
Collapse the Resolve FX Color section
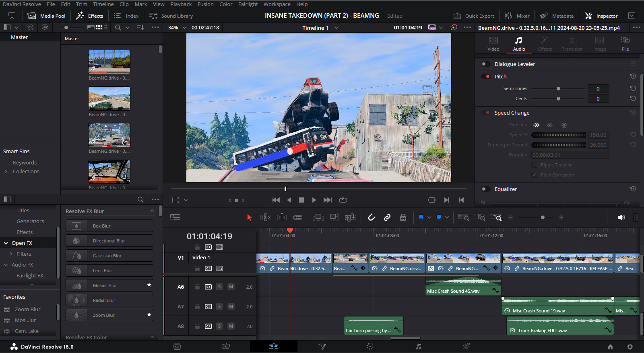coord(152,337)
